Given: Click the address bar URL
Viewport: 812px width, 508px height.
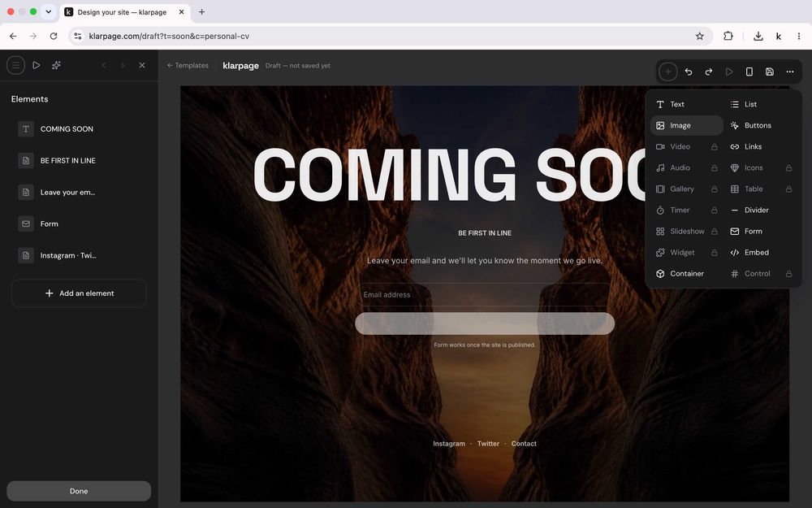Looking at the screenshot, I should (169, 37).
